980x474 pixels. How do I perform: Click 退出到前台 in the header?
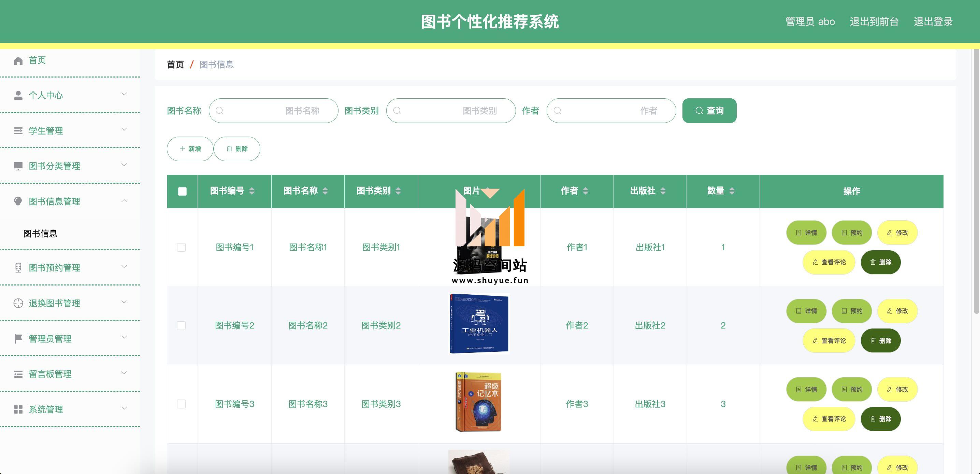[874, 22]
